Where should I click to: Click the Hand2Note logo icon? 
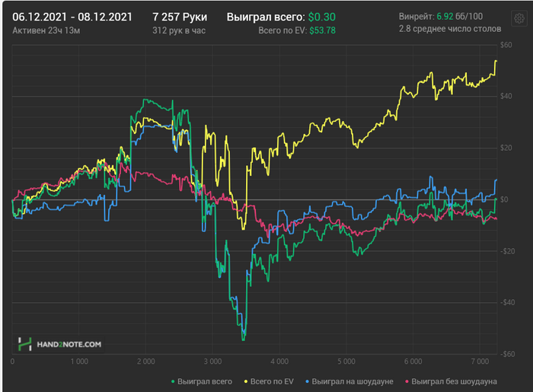pos(25,344)
